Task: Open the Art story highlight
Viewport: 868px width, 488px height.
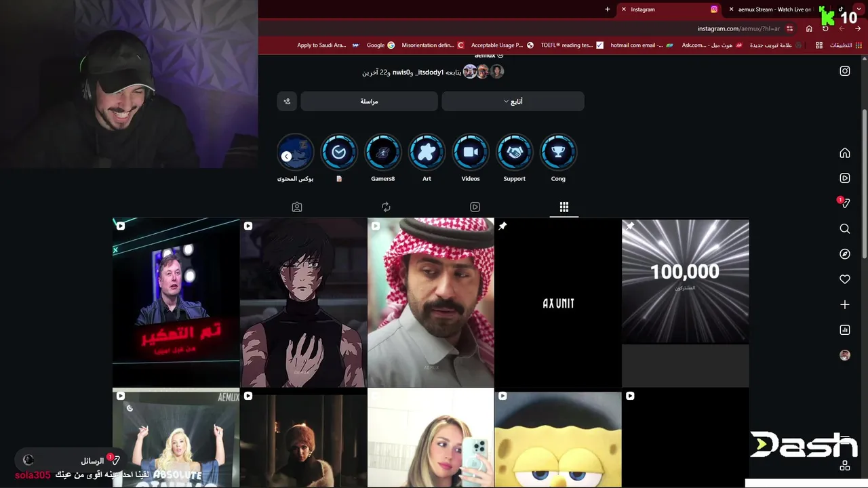Action: coord(427,158)
